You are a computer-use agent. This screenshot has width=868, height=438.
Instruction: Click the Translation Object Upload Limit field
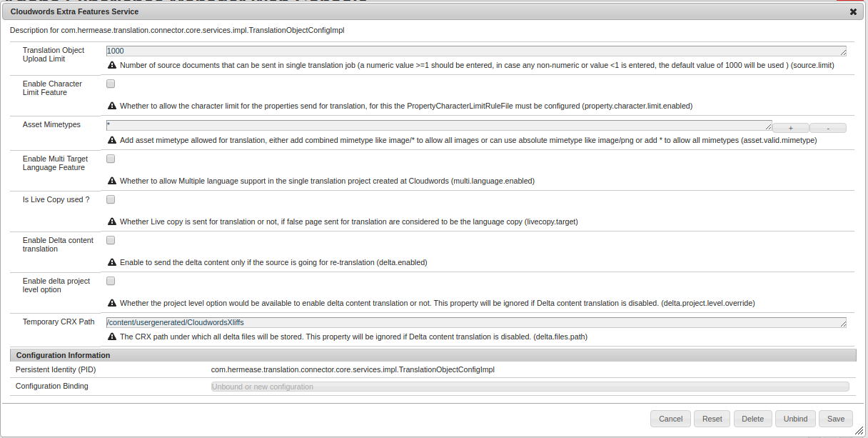click(x=475, y=51)
